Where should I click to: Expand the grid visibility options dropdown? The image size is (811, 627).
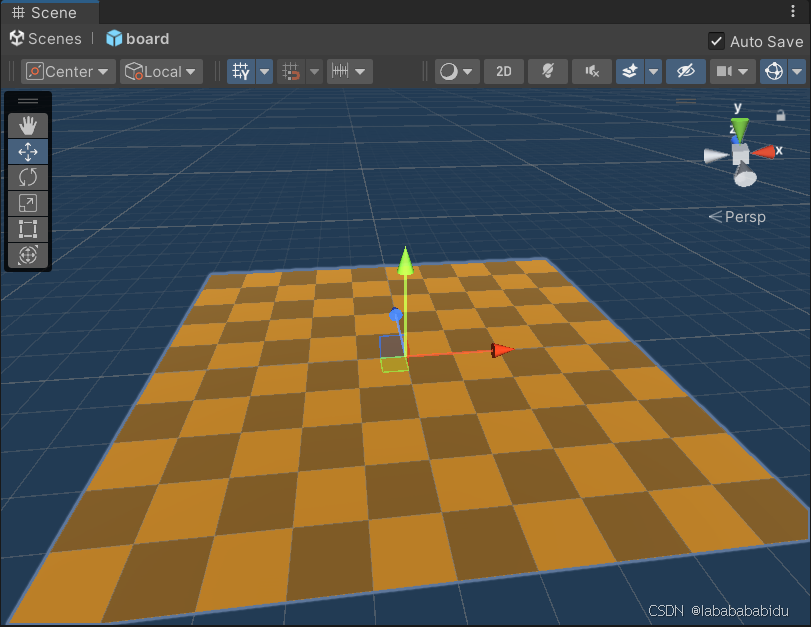[264, 71]
